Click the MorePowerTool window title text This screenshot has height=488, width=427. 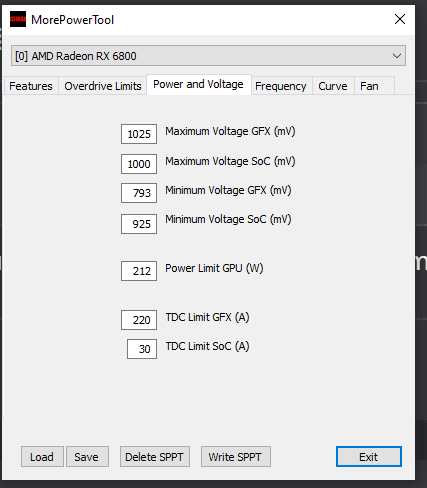click(73, 20)
